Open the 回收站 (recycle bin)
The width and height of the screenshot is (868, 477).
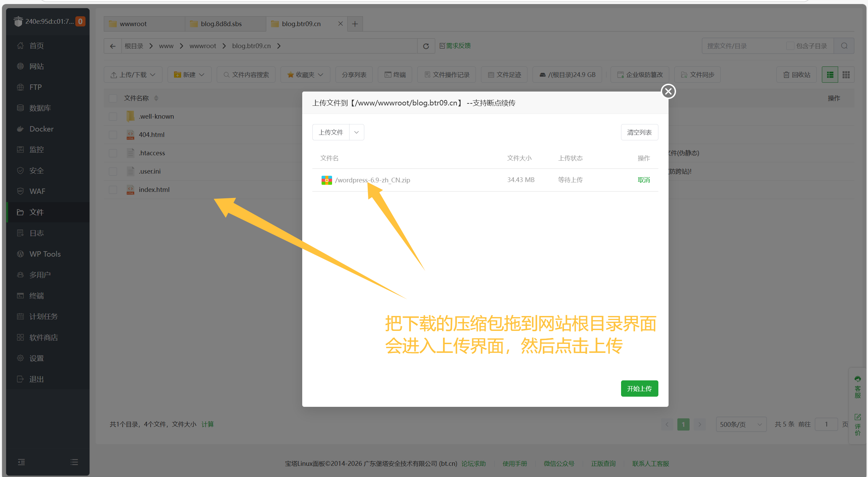click(796, 74)
